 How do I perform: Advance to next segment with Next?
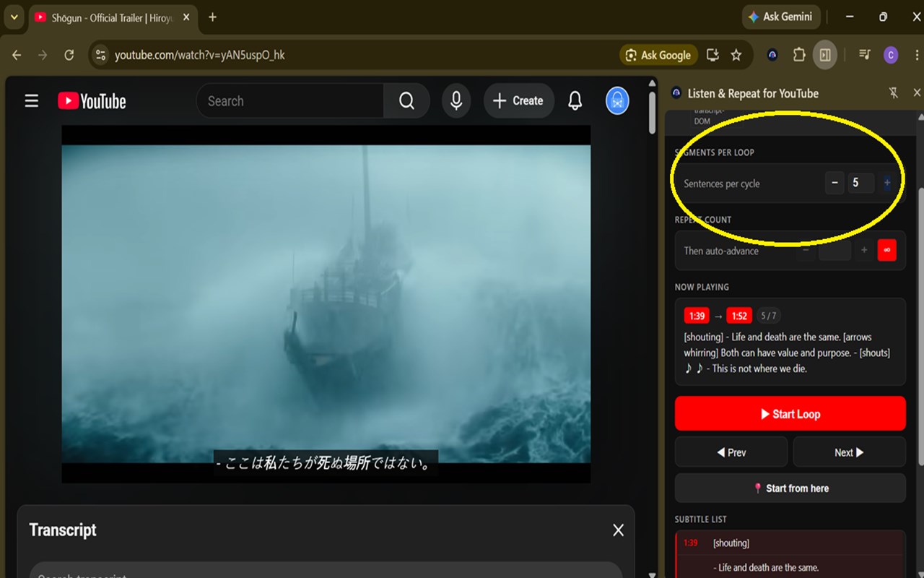pyautogui.click(x=850, y=452)
